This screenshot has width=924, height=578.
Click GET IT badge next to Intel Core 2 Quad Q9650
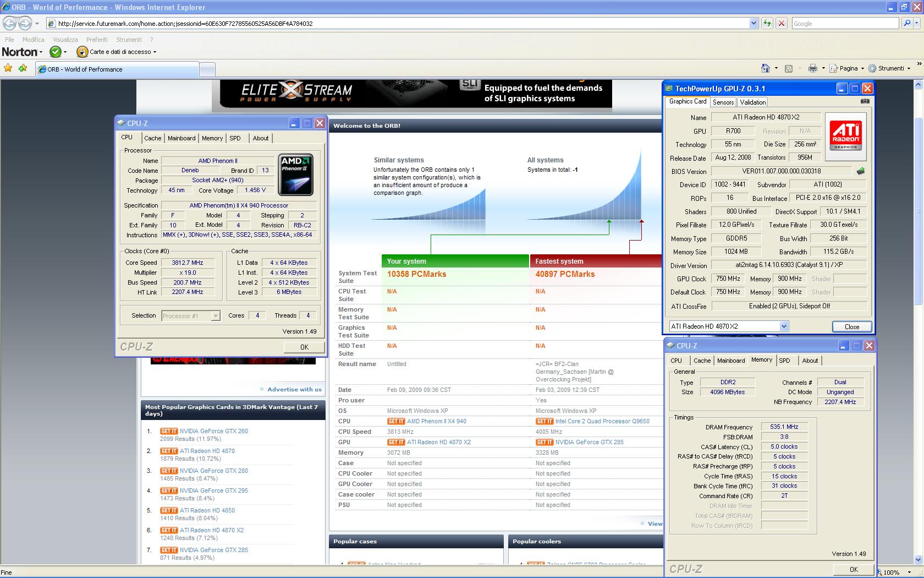pyautogui.click(x=544, y=421)
